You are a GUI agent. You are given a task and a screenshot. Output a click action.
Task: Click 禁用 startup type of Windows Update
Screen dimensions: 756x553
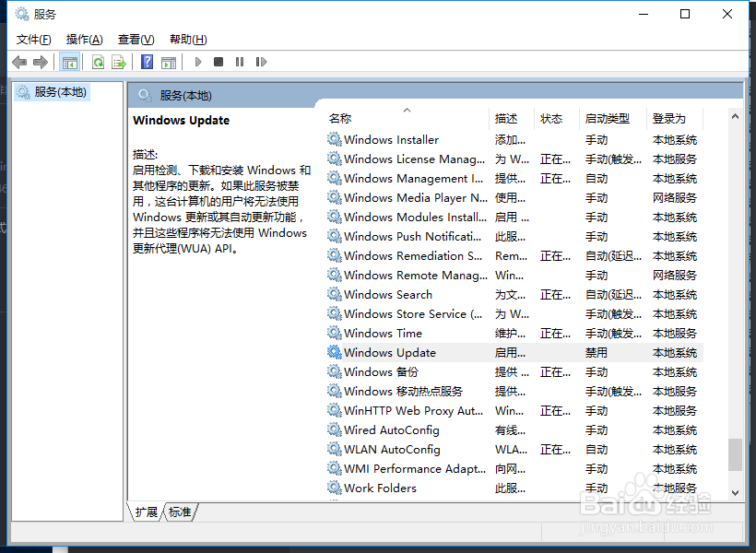[596, 352]
